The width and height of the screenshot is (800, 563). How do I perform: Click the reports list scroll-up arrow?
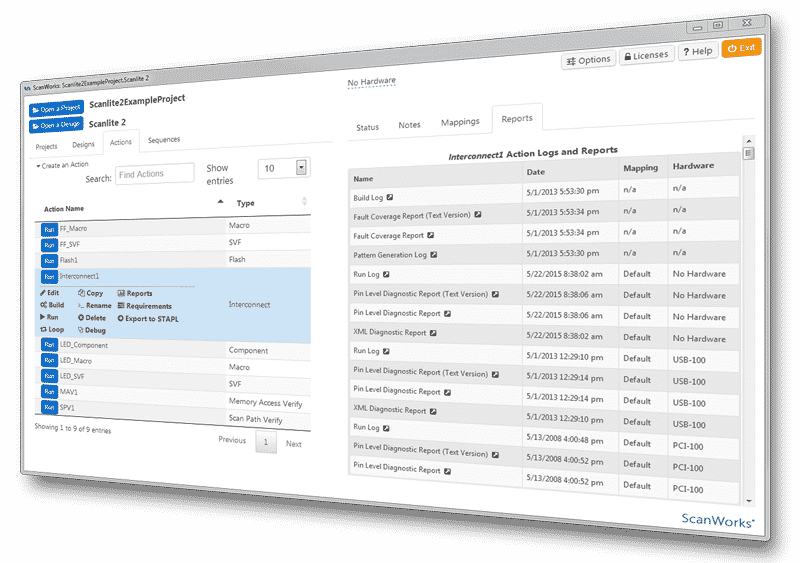[748, 142]
